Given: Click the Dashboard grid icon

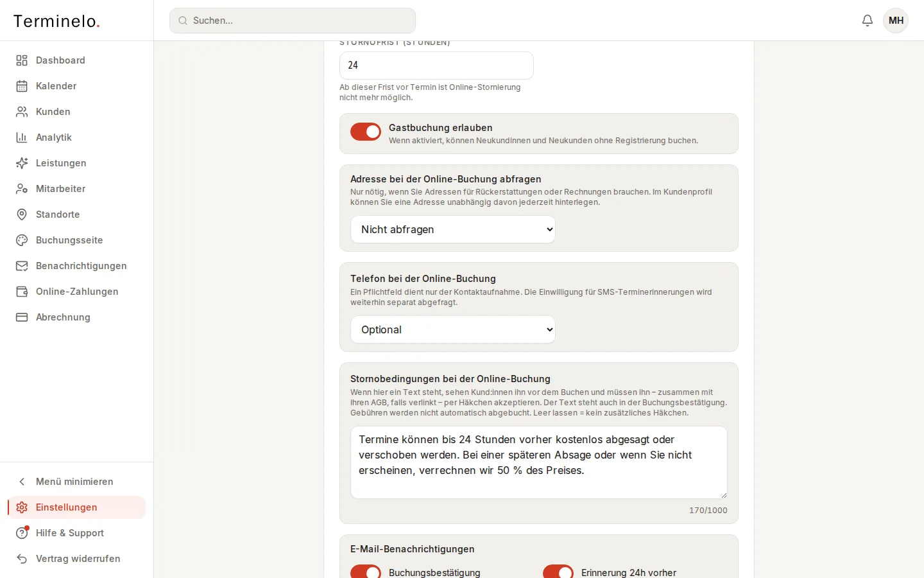Looking at the screenshot, I should [x=22, y=60].
